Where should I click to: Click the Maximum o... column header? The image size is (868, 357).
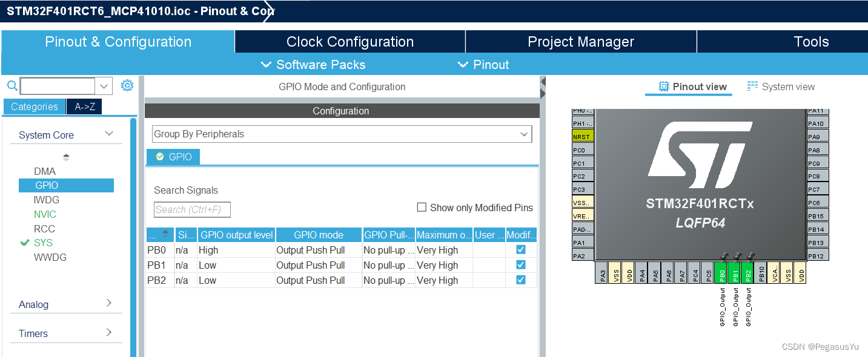pos(444,235)
